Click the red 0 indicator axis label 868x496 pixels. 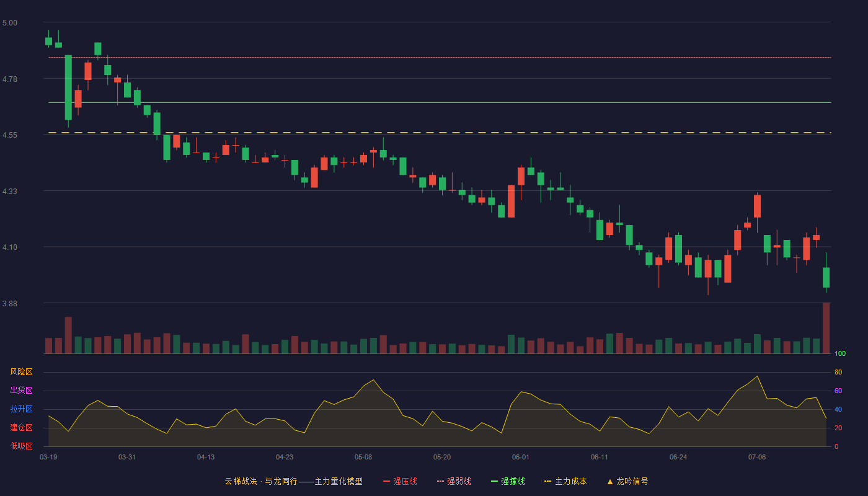pyautogui.click(x=836, y=446)
